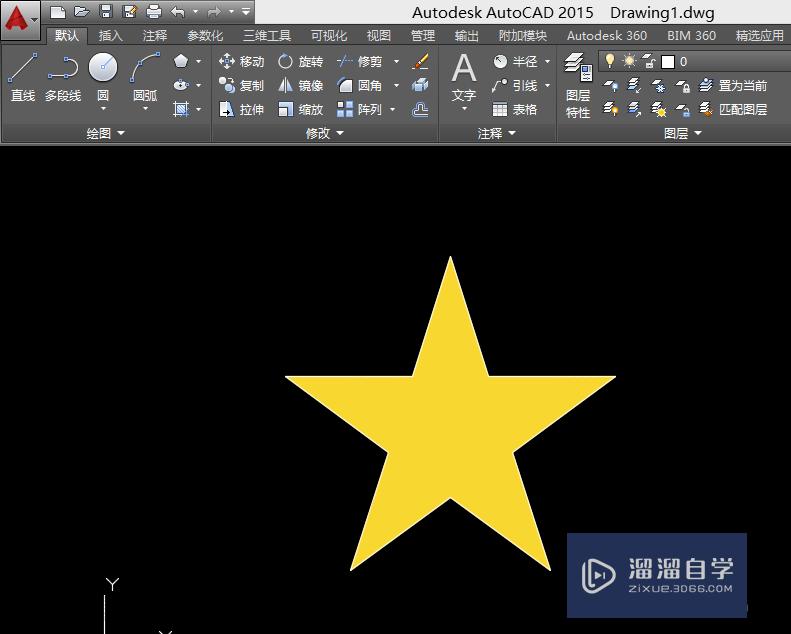Select the Move (移动) tool
The image size is (791, 634).
(242, 62)
